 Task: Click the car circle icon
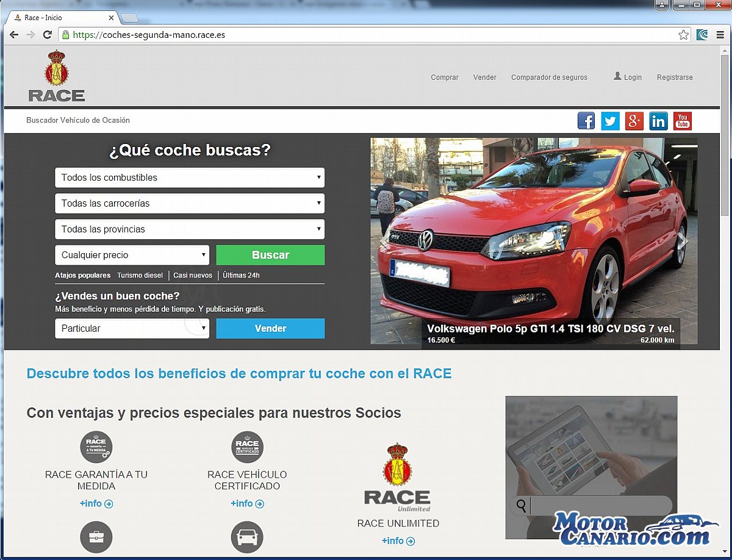click(247, 537)
